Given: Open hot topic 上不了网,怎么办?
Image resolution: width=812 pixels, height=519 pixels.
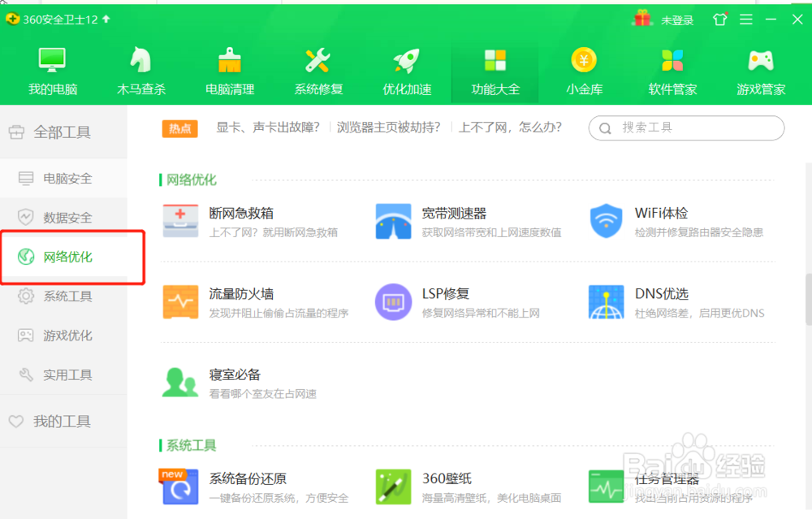Looking at the screenshot, I should [510, 128].
